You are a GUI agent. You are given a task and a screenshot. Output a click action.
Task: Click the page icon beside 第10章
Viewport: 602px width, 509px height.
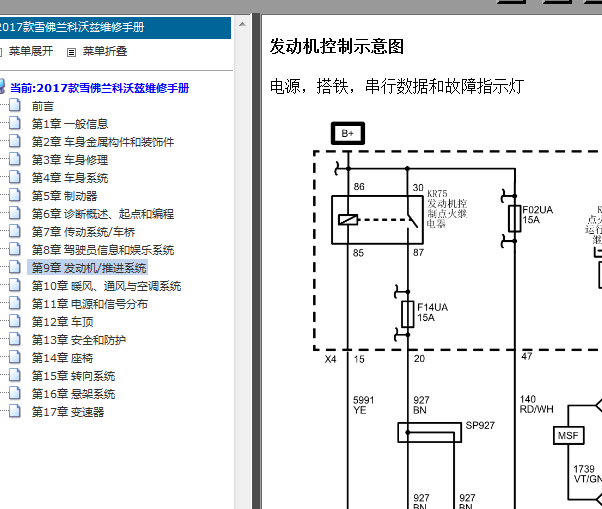15,285
